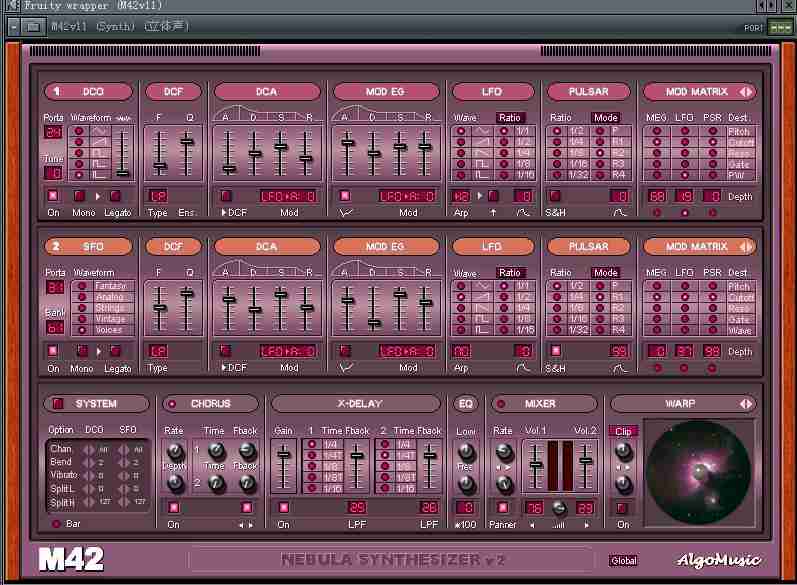
Task: Switch to Mode tab in layer 2 PULSAR
Action: [x=606, y=273]
